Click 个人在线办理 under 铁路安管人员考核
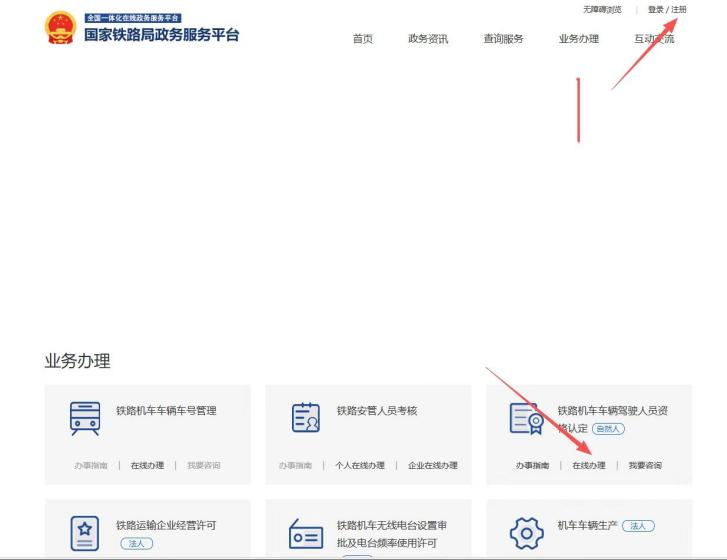This screenshot has width=727, height=560. click(x=360, y=465)
